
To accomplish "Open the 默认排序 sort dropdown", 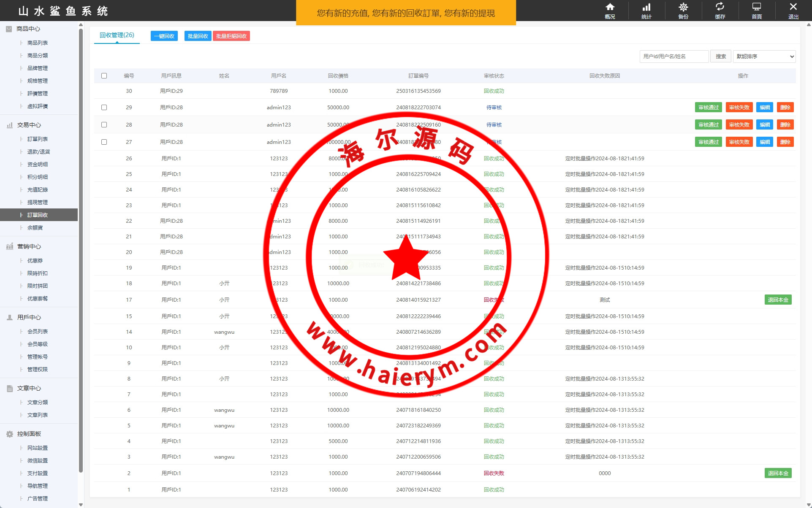I will (x=764, y=57).
